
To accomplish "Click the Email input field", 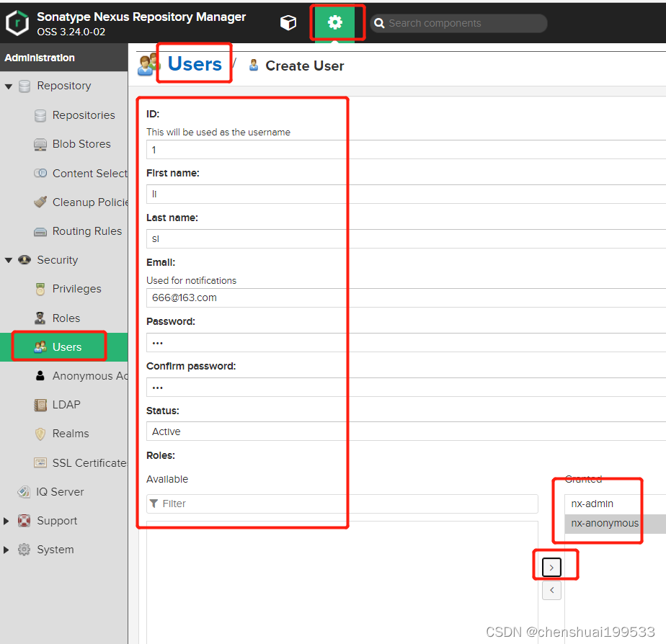I will point(406,298).
